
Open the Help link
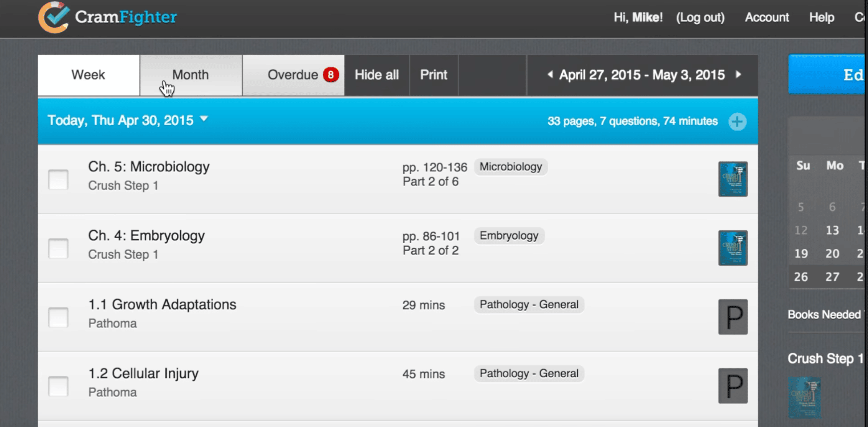[x=822, y=17]
